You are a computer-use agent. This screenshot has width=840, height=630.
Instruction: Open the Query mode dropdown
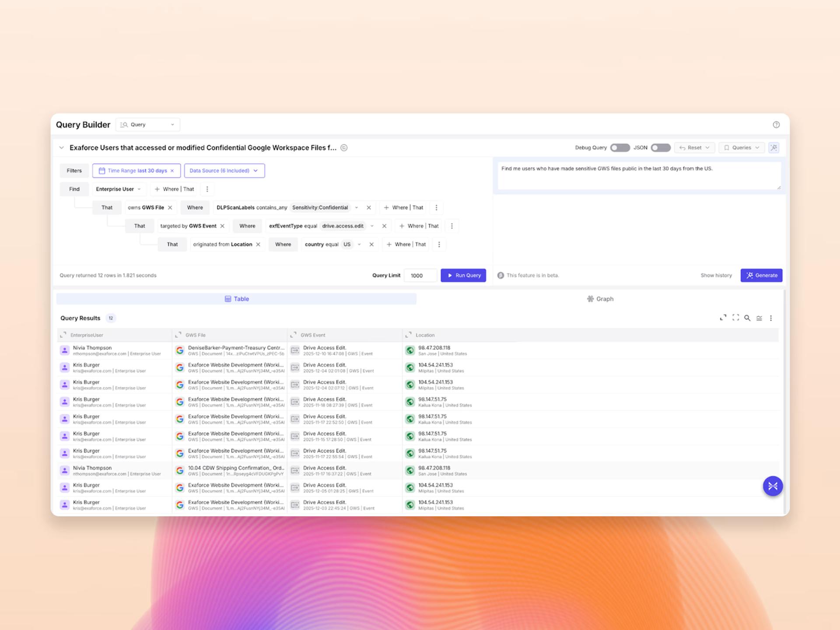click(x=147, y=125)
